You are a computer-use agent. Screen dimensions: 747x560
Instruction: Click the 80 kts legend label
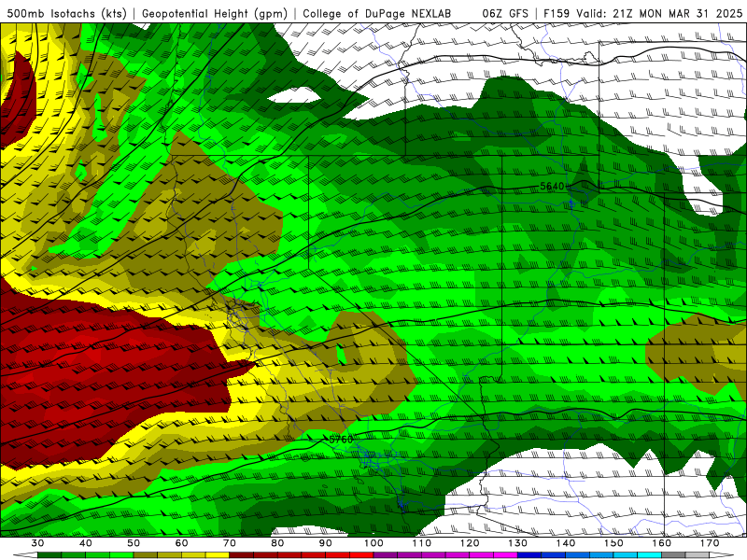pyautogui.click(x=277, y=543)
